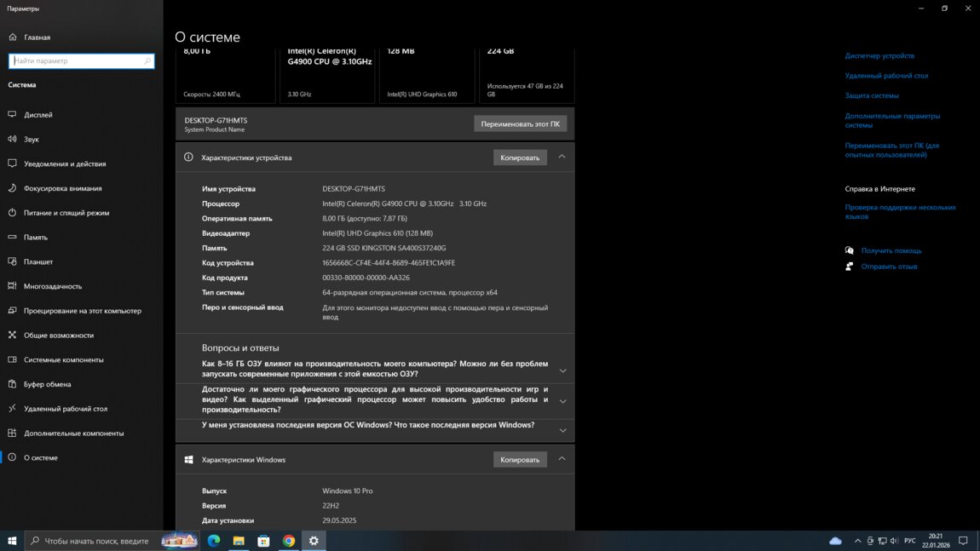This screenshot has height=551, width=980.
Task: Click the Sound speaker icon in sidebar
Action: [12, 139]
